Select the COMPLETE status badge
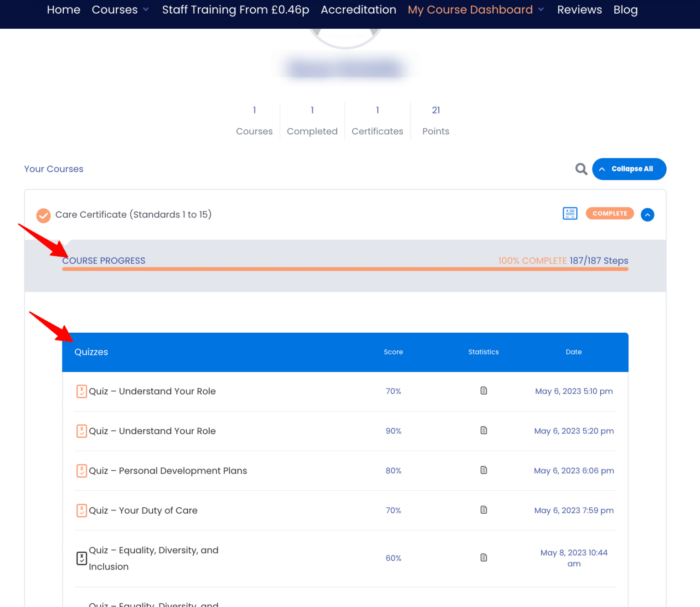The height and width of the screenshot is (607, 700). point(609,213)
